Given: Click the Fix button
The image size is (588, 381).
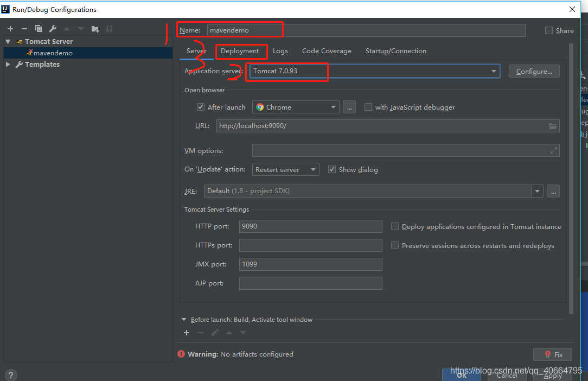Looking at the screenshot, I should click(x=553, y=354).
